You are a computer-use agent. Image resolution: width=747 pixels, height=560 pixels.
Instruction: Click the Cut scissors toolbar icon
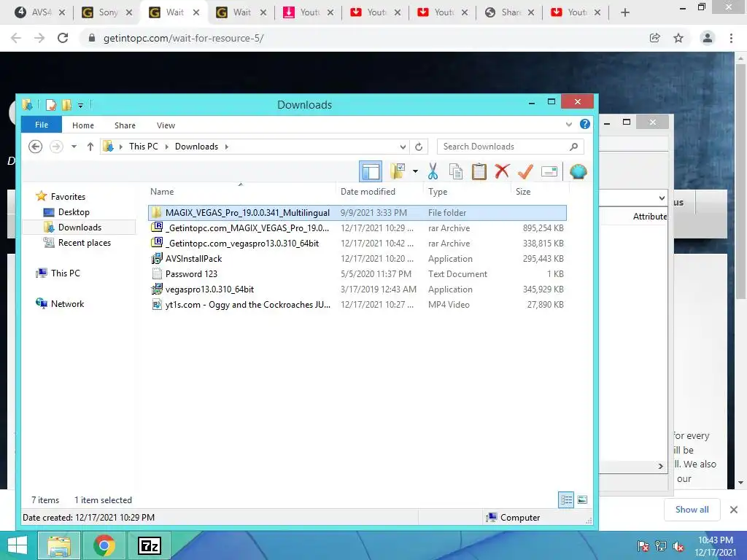(433, 171)
